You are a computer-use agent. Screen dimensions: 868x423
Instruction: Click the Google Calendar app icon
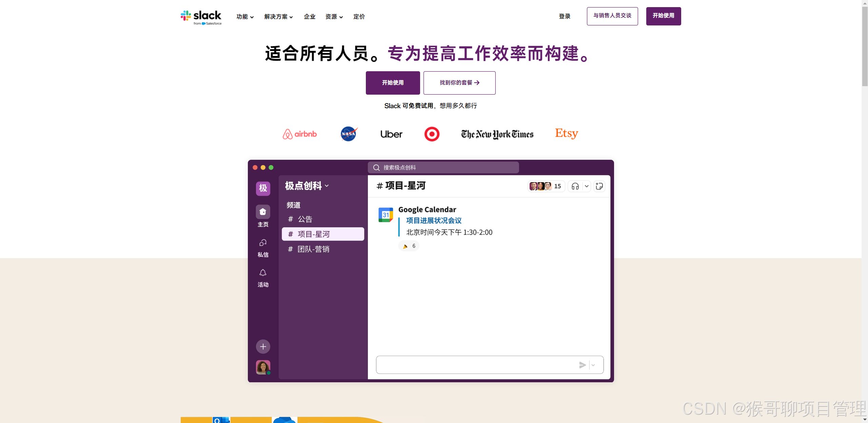[386, 215]
